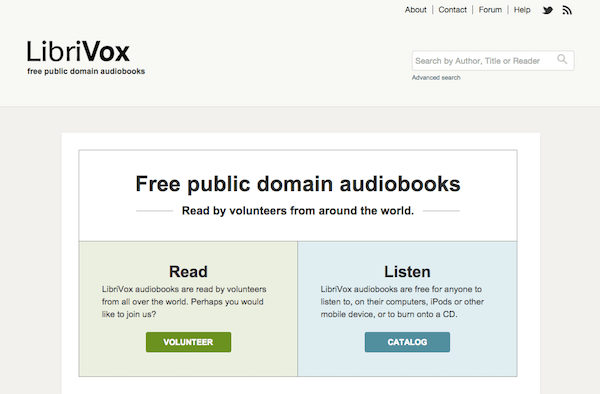This screenshot has height=394, width=600.
Task: Open the About menu link
Action: 416,10
